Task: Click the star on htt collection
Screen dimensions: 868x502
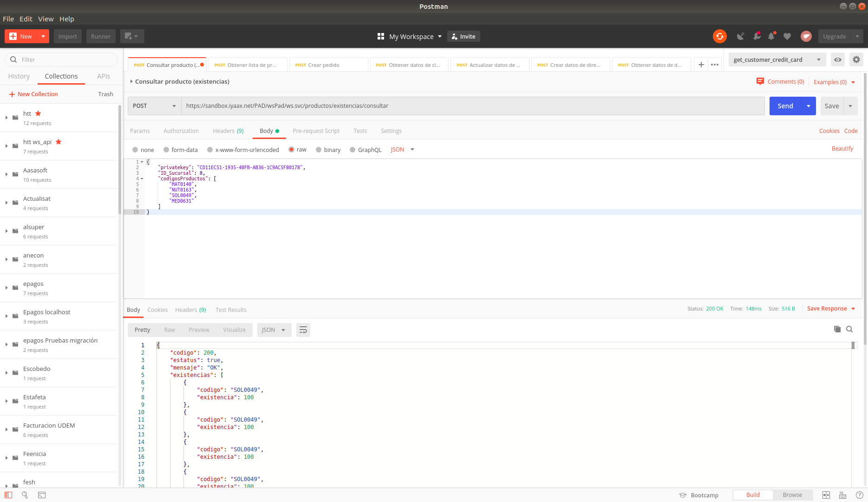Action: click(x=38, y=113)
